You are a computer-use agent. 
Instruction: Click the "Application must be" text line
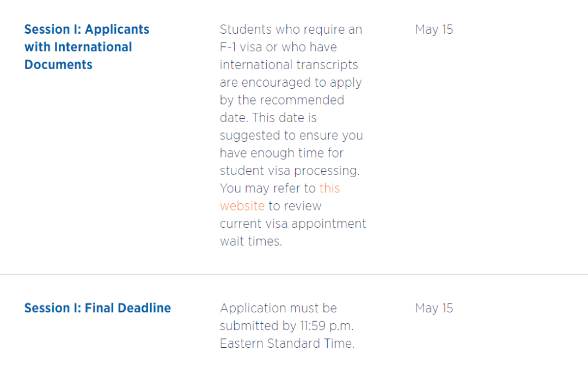[278, 308]
